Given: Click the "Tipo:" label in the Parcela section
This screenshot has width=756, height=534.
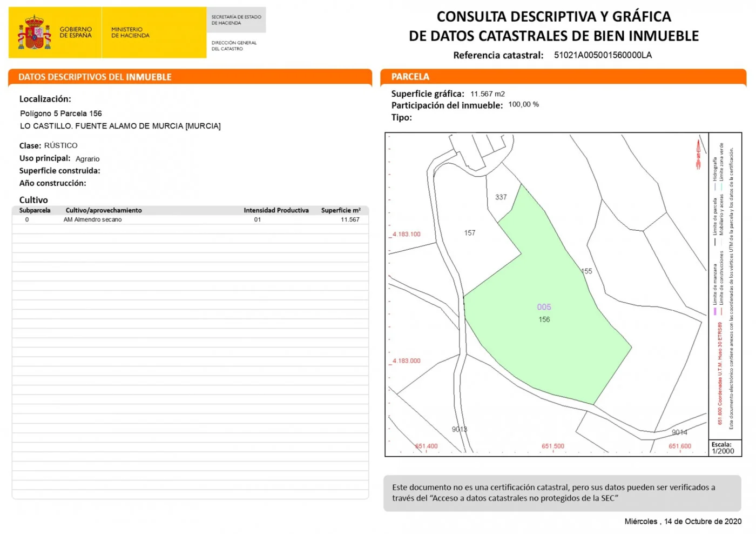Looking at the screenshot, I should click(402, 117).
